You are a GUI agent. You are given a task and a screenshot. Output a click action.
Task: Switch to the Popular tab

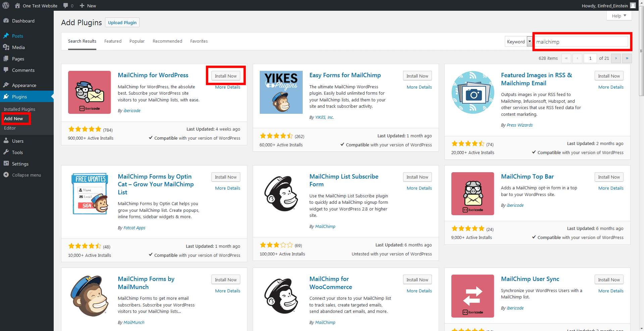137,41
